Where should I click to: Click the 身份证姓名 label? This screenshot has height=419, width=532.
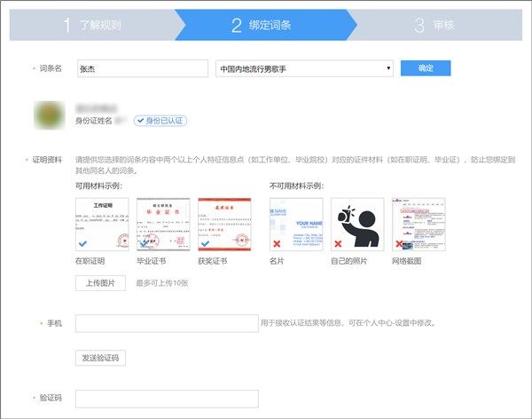click(94, 121)
